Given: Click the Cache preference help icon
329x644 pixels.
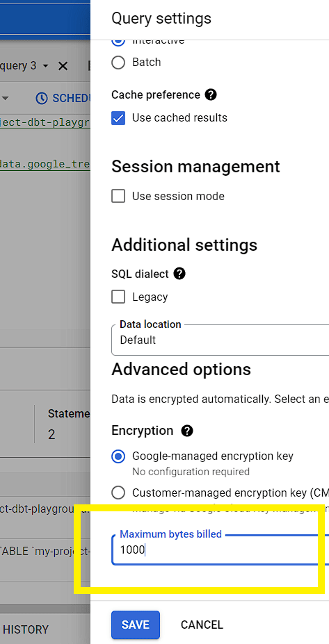Looking at the screenshot, I should click(x=211, y=95).
